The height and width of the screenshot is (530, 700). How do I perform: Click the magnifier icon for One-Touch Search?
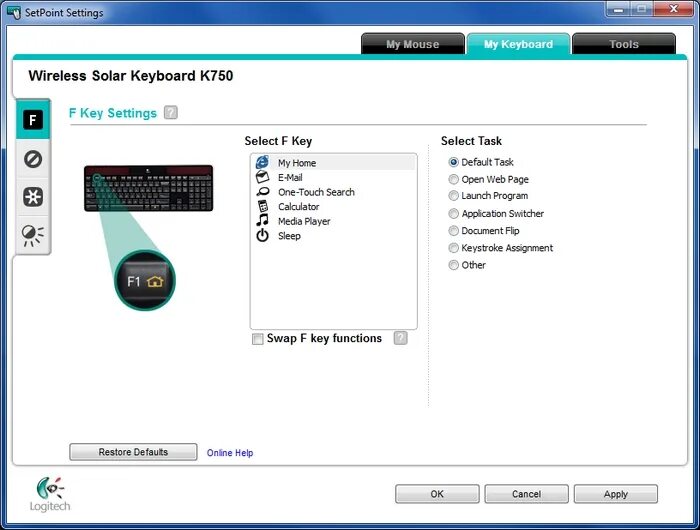tap(263, 192)
